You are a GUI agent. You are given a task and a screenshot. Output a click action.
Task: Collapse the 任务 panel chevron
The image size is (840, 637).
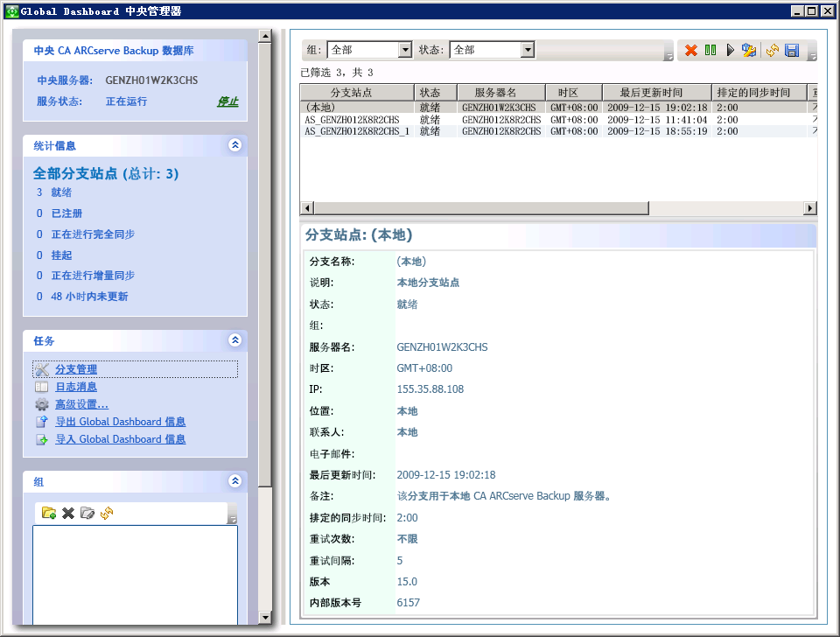[x=234, y=340]
